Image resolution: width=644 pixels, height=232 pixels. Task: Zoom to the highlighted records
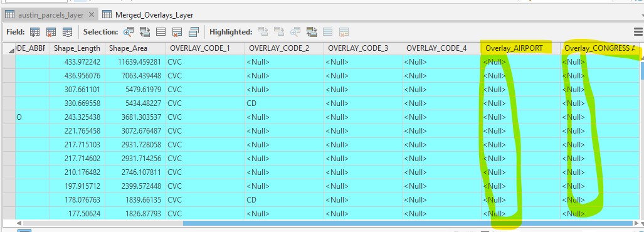(x=295, y=32)
